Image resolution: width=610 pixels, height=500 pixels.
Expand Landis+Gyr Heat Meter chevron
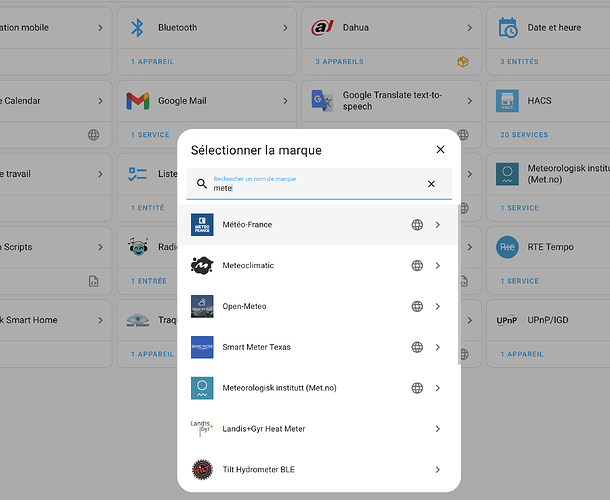[x=438, y=428]
